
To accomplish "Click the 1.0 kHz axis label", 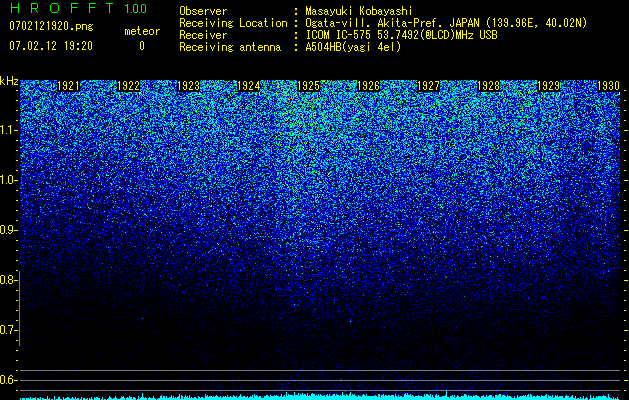I will [x=9, y=180].
